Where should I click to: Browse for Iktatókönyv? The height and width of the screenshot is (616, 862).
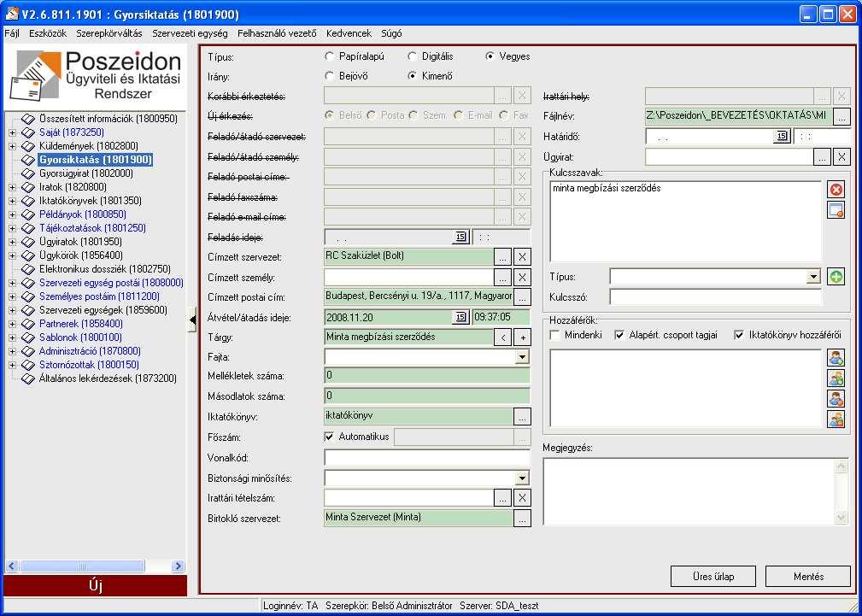[522, 417]
